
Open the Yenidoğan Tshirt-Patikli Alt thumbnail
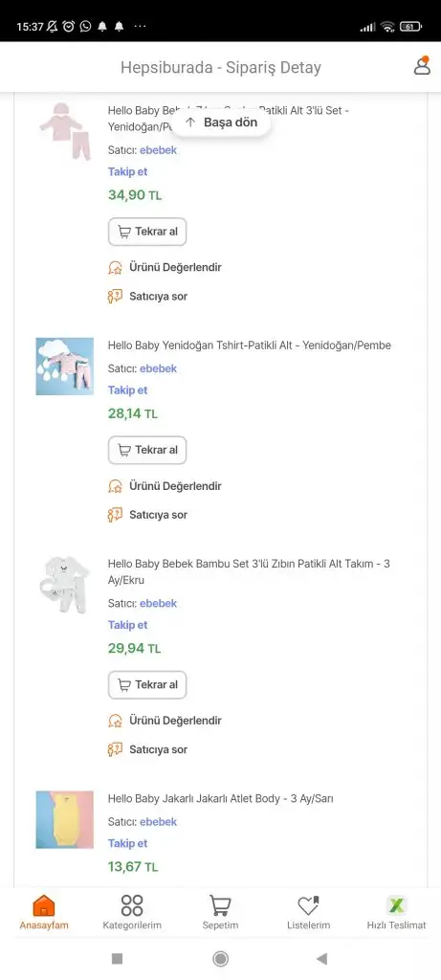point(64,367)
